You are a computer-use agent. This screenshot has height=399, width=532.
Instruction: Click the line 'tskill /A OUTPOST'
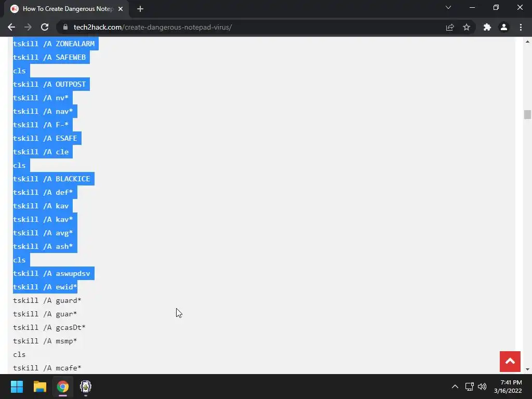click(x=49, y=84)
